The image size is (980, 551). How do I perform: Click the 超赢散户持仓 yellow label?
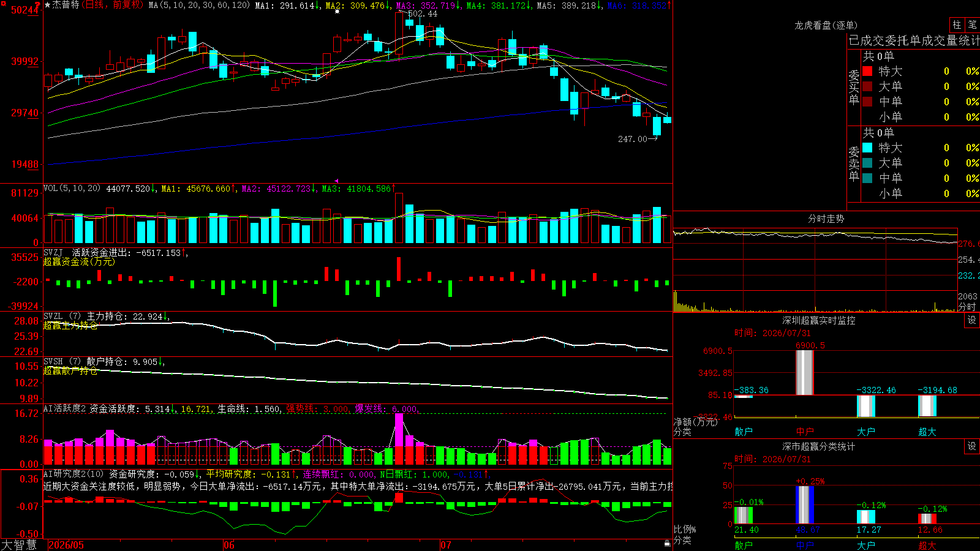[x=70, y=371]
